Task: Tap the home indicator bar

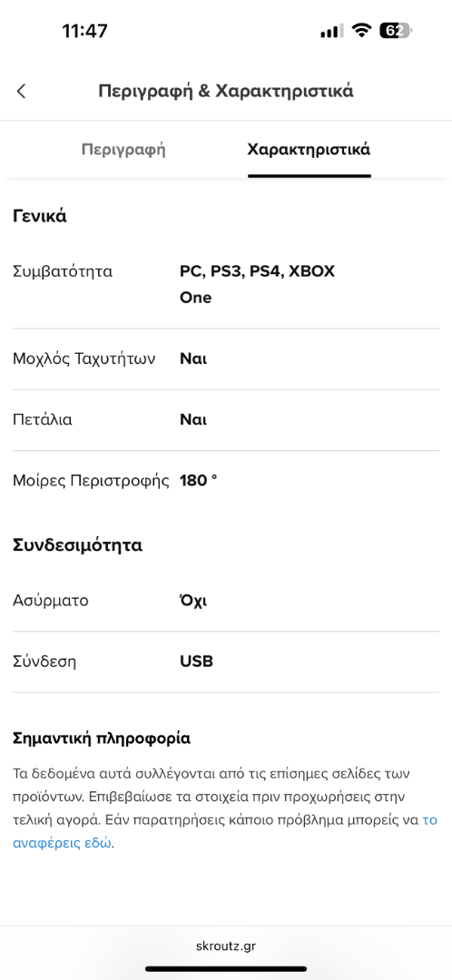Action: 226,969
